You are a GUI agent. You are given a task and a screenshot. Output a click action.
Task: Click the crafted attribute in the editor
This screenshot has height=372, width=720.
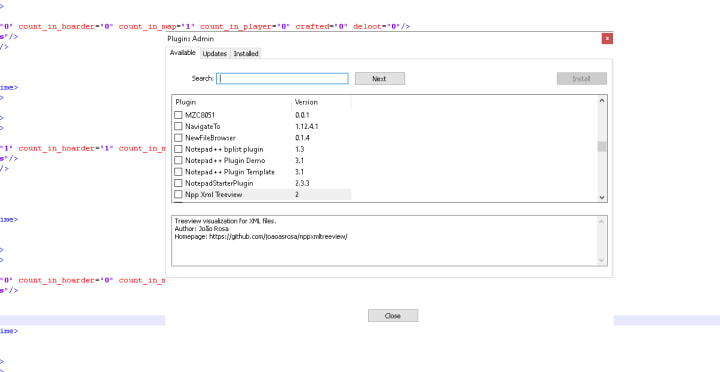(312, 27)
